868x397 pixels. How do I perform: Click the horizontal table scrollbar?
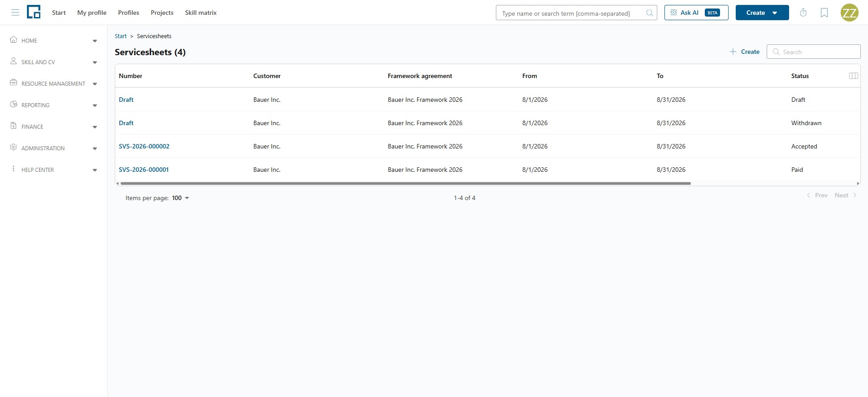pos(406,183)
